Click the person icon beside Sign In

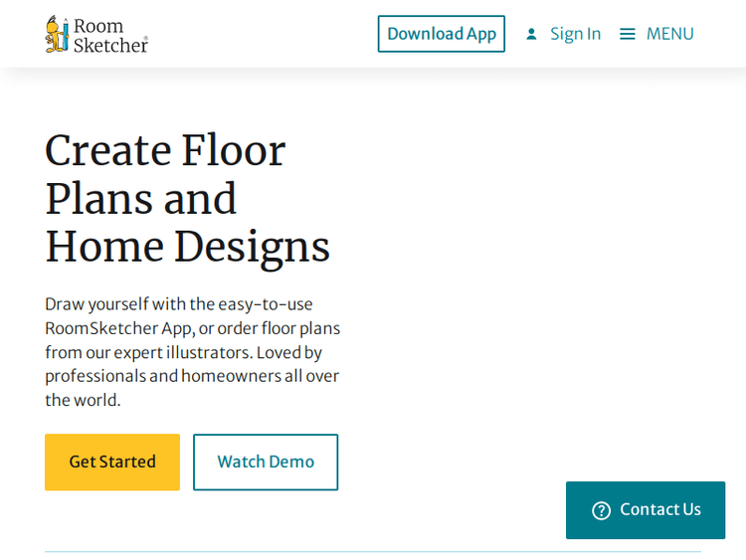coord(531,34)
